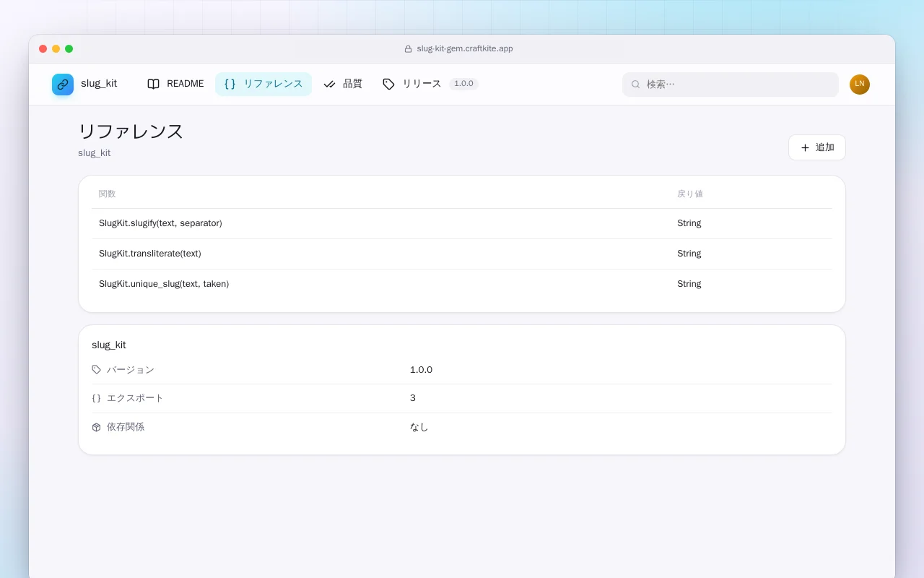Click the address bar URL slug-kit-gem.craftkite.app

point(465,49)
